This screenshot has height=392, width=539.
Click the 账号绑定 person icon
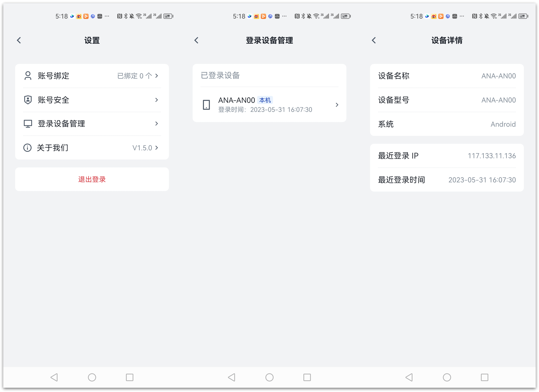[x=28, y=76]
